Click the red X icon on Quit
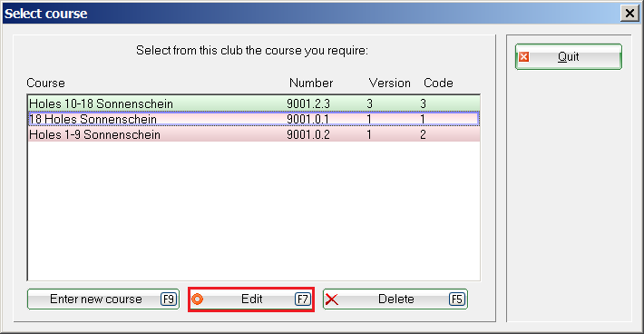Viewport: 644px width, 334px height. click(x=523, y=56)
